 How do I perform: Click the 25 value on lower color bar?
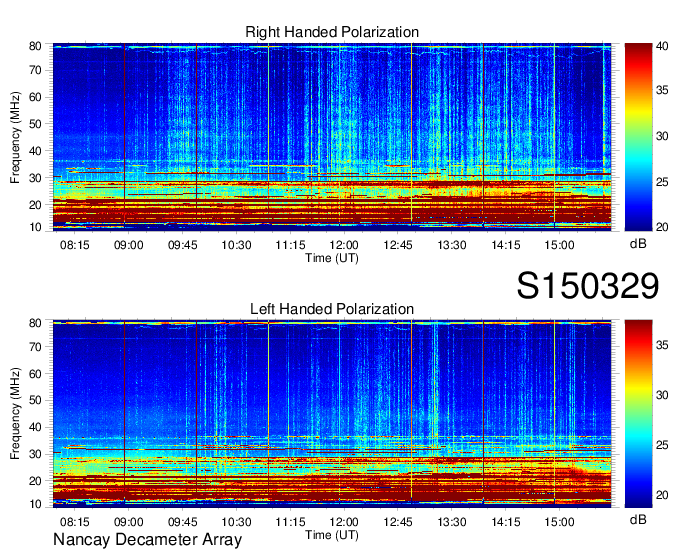click(662, 445)
